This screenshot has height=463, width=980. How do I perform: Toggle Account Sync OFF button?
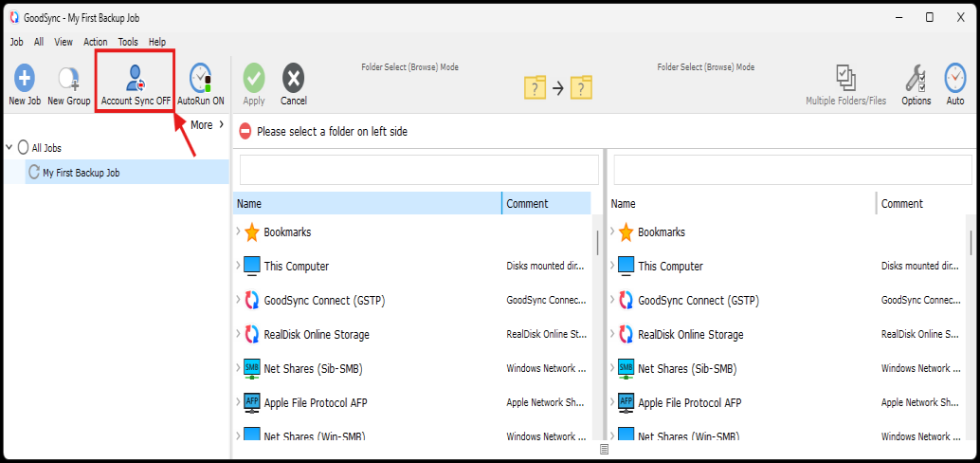(136, 83)
